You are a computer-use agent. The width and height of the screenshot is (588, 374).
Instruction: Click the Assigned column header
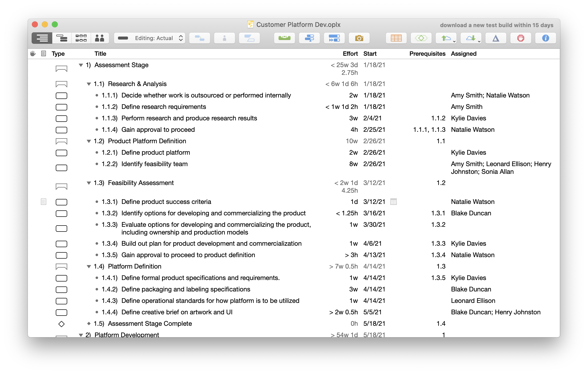coord(464,53)
